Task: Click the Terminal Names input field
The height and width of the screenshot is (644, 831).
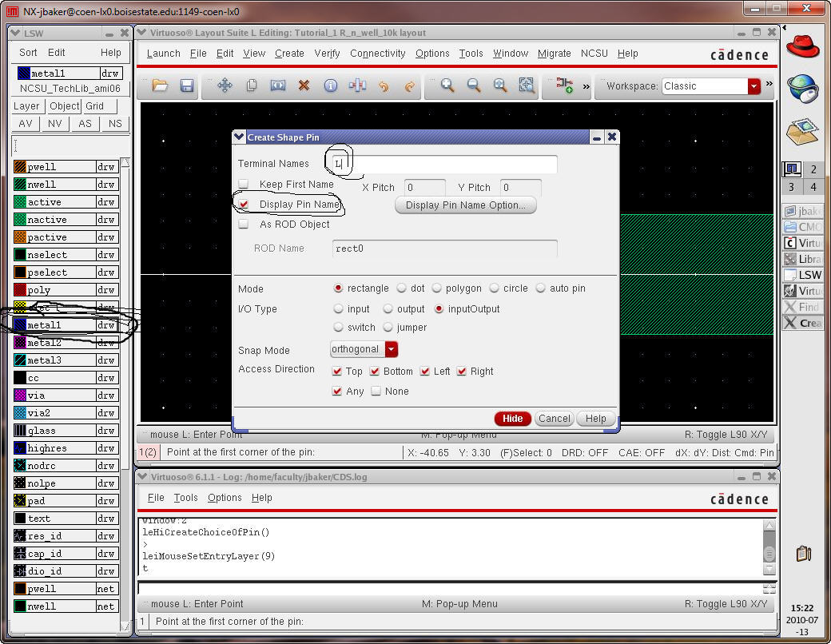Action: pos(444,164)
